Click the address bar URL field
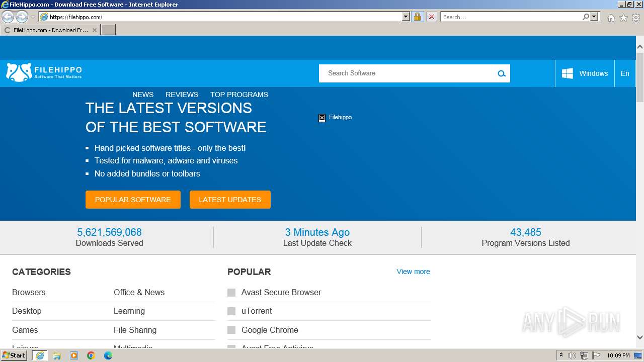644x362 pixels. click(225, 17)
